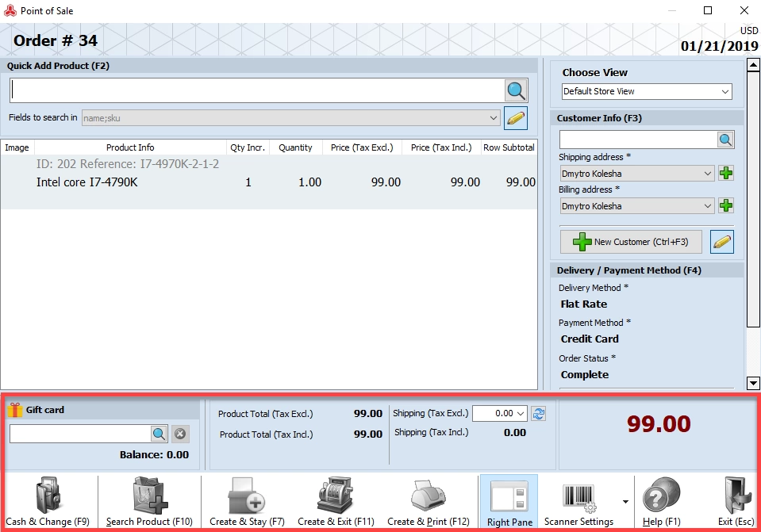Click the right pane scroll down arrow
Viewport: 761px width, 532px height.
(x=753, y=383)
